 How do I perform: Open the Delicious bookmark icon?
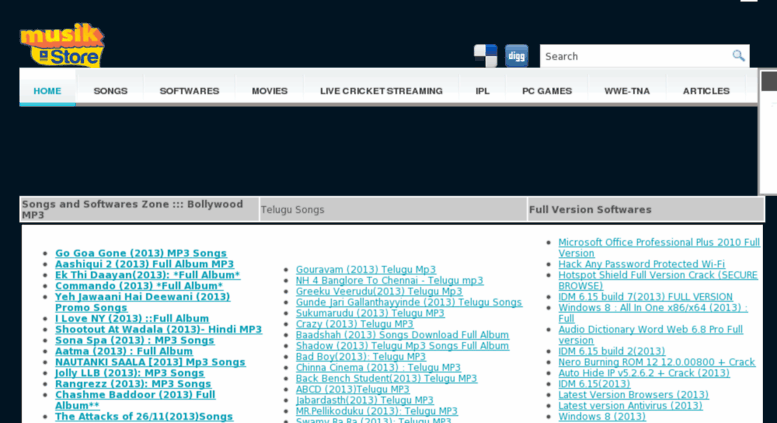485,56
